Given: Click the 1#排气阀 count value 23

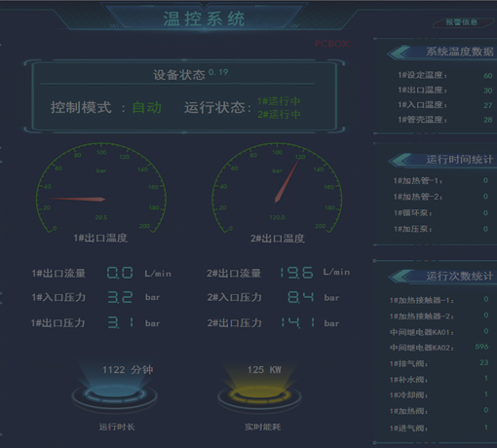Looking at the screenshot, I should (484, 362).
